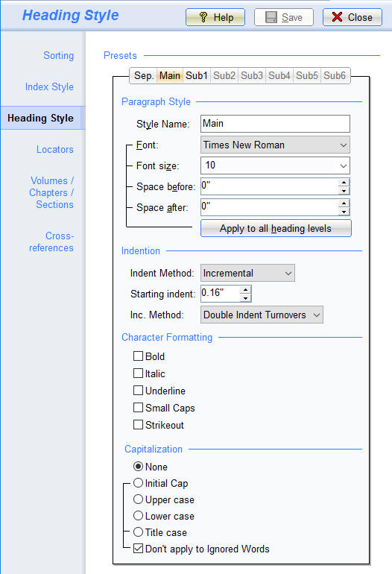Switch to the Sub1 tab
The height and width of the screenshot is (574, 392).
(197, 75)
